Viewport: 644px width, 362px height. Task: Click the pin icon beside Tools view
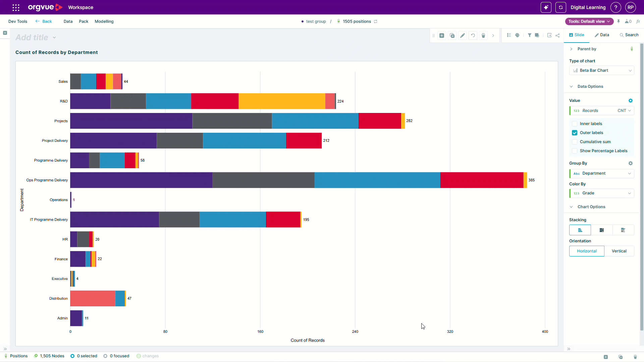coord(619,21)
